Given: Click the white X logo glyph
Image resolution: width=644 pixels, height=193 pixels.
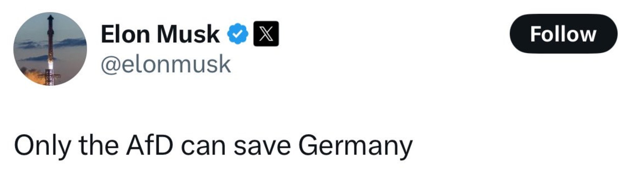Looking at the screenshot, I should click(266, 34).
